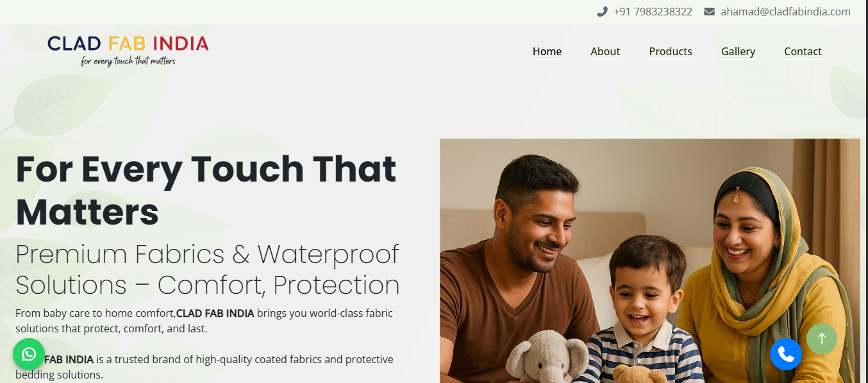This screenshot has width=868, height=383.
Task: Tap the blue floating call button
Action: [x=786, y=354]
